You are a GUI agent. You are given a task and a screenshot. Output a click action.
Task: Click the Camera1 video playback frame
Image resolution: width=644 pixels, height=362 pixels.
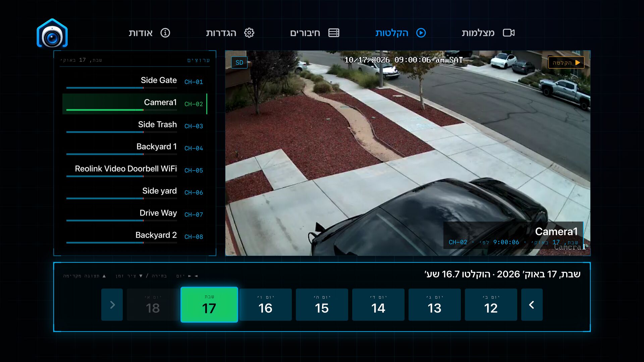[x=408, y=153]
